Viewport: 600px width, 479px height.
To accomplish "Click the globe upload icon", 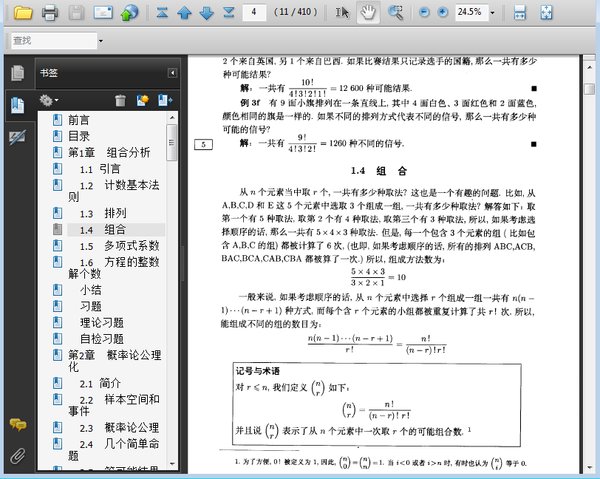I will 129,12.
